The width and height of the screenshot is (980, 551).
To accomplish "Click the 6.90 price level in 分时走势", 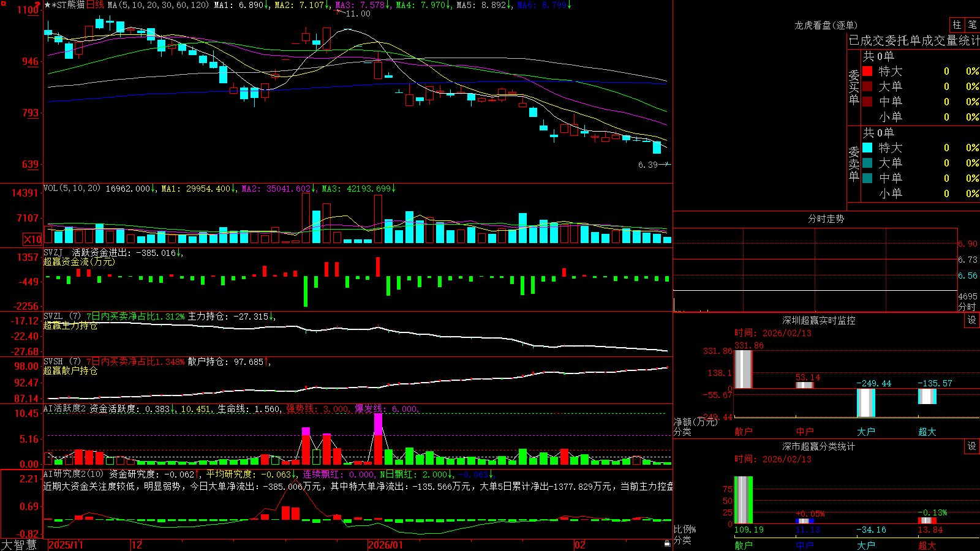I will pos(968,244).
